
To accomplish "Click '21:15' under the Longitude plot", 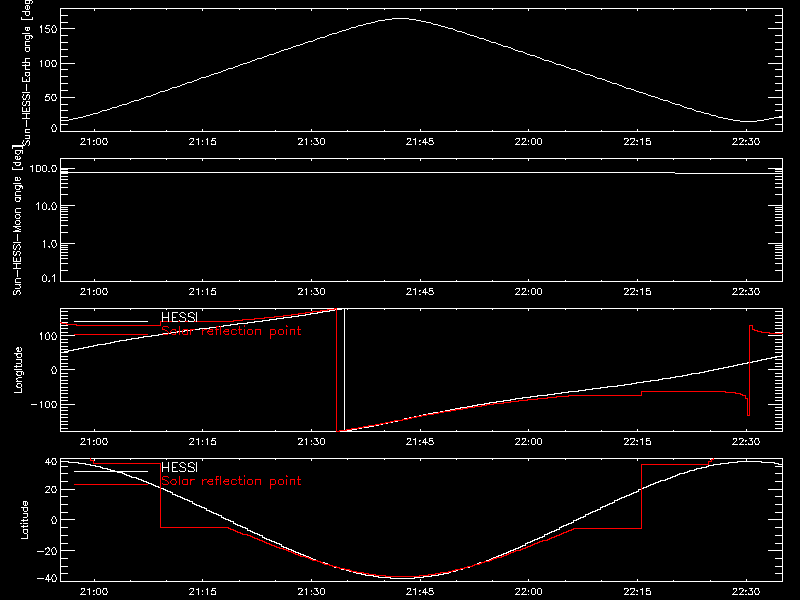I will (203, 442).
